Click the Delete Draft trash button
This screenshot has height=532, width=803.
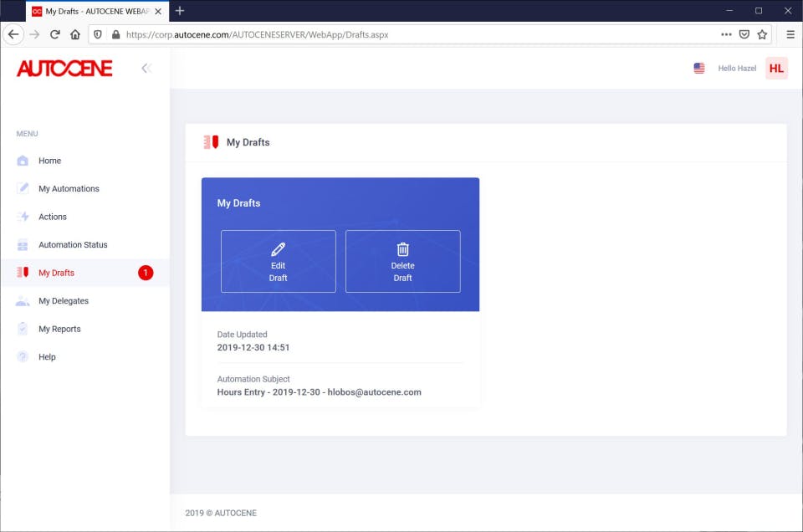coord(402,262)
